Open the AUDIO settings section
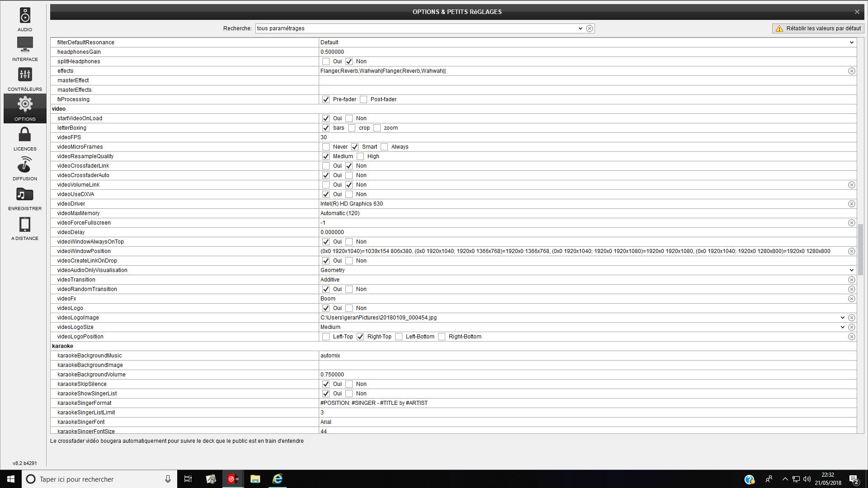 25,19
